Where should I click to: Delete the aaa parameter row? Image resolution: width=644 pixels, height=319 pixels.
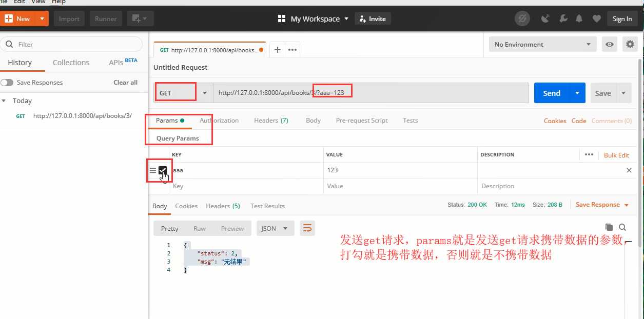coord(629,170)
